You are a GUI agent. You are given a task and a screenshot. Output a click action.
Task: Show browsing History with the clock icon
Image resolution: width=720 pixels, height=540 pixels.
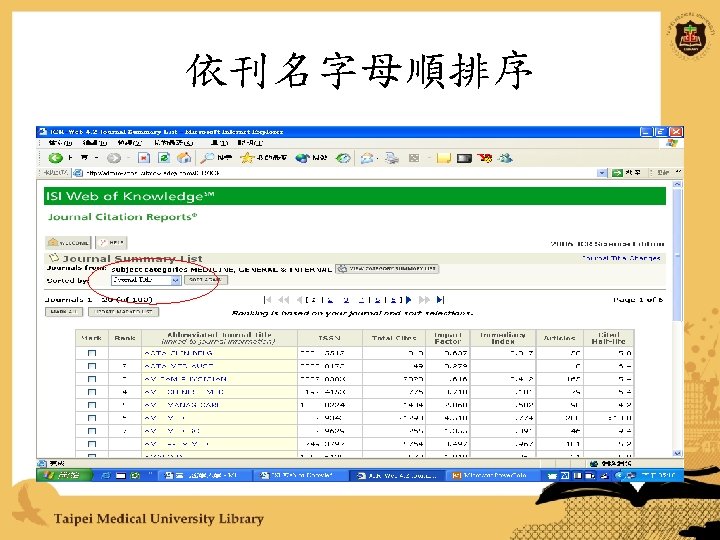(343, 158)
